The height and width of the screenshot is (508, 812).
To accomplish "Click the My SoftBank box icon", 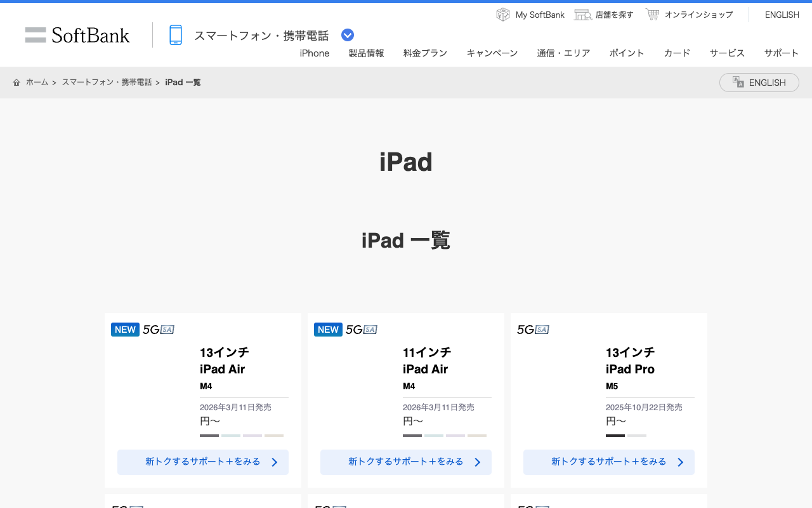I will tap(503, 15).
